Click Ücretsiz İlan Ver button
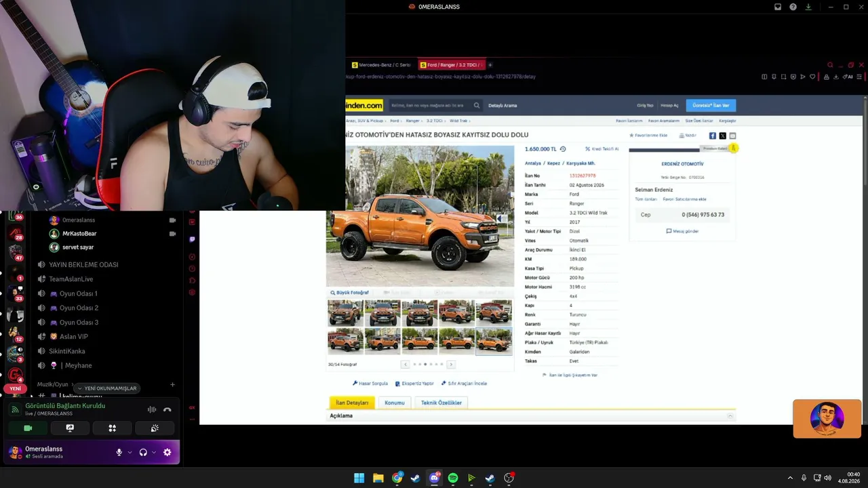 [711, 106]
